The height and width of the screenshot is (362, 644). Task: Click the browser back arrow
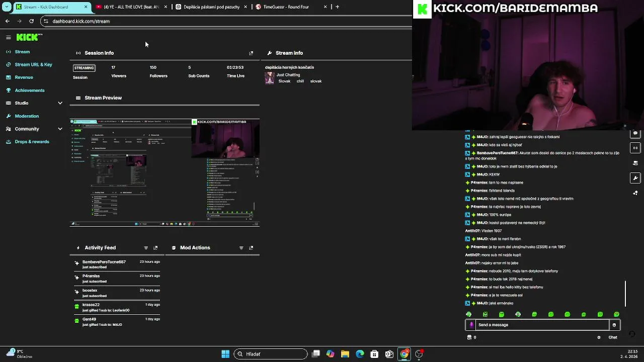pyautogui.click(x=8, y=21)
